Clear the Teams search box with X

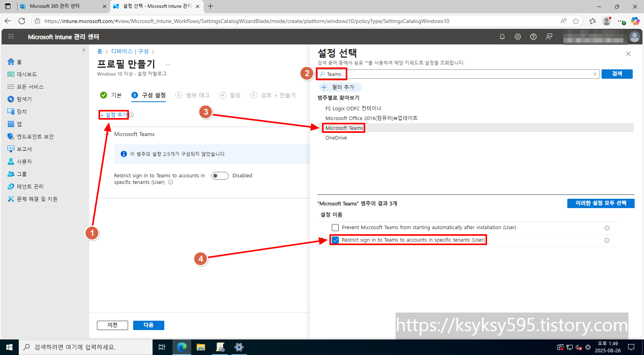point(595,74)
